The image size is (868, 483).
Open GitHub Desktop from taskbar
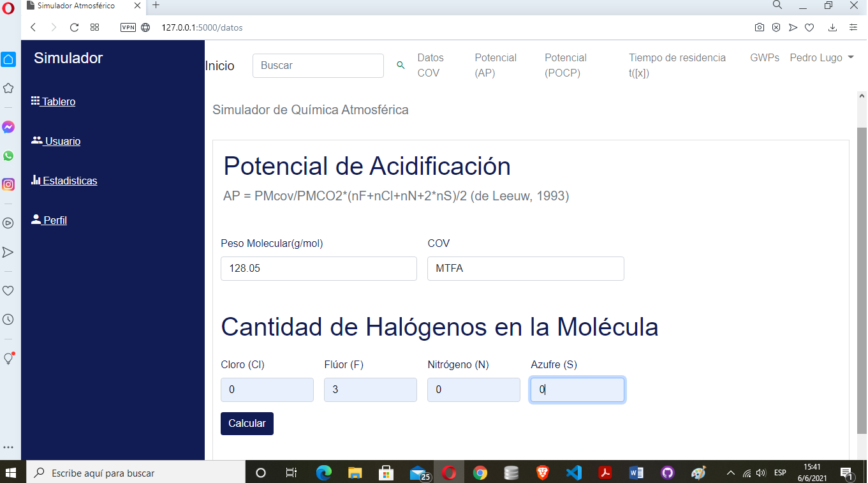[667, 473]
